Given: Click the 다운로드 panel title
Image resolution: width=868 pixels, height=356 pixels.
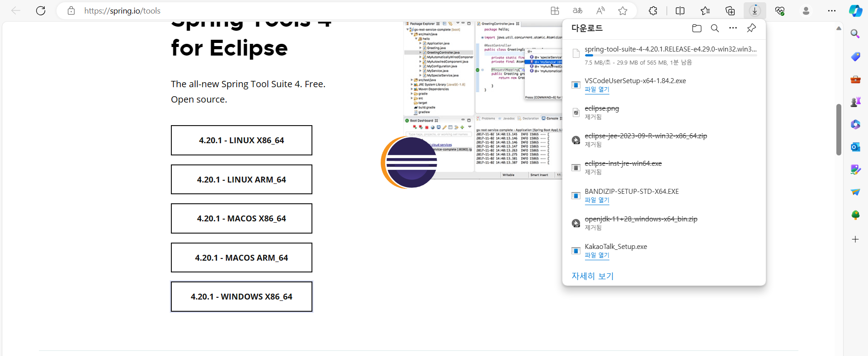Looking at the screenshot, I should point(587,28).
